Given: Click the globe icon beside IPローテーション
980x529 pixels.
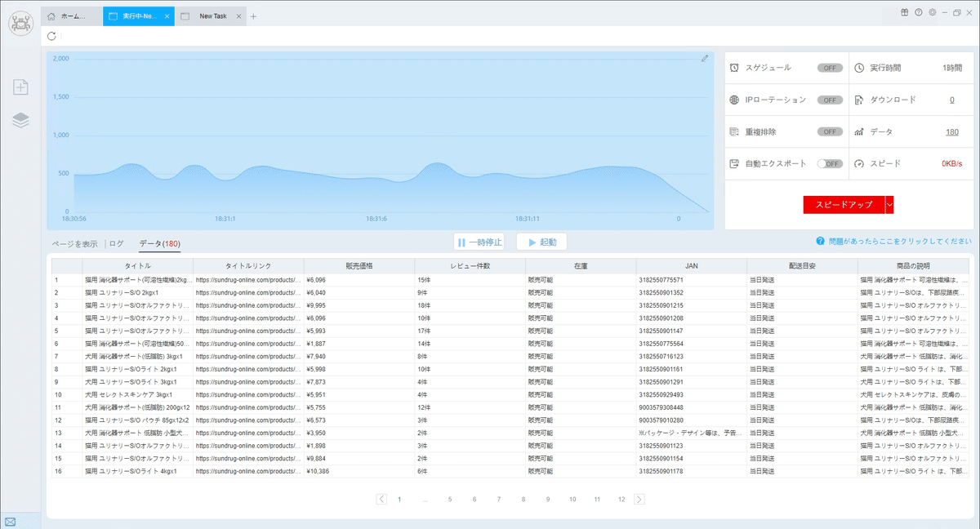Looking at the screenshot, I should pos(735,100).
